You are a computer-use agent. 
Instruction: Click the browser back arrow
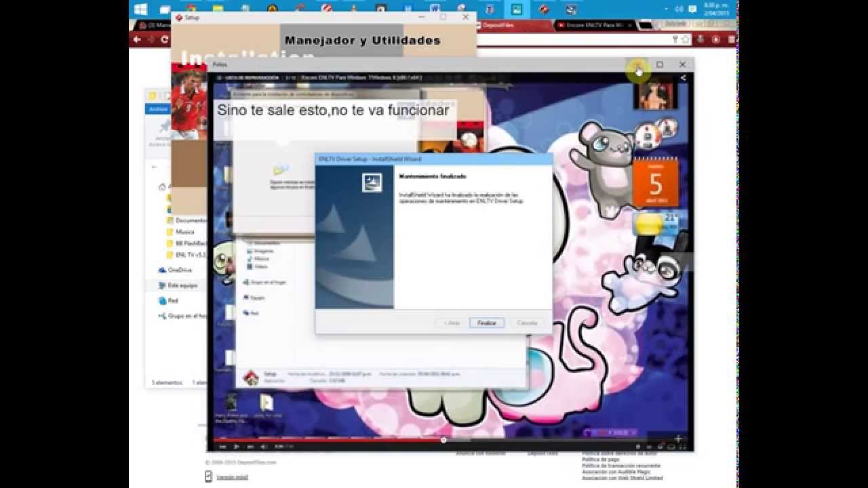pos(138,39)
